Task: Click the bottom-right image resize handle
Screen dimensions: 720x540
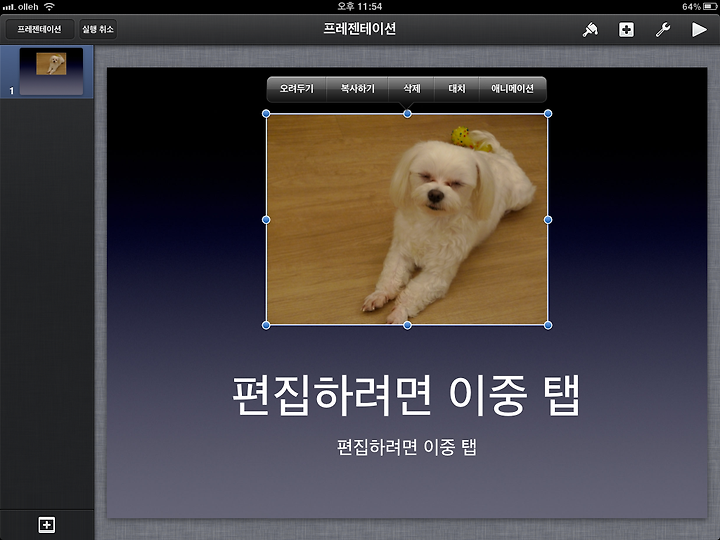Action: (x=548, y=325)
